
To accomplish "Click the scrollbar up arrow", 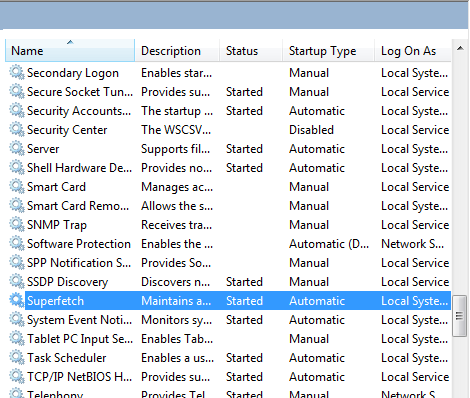I will point(460,49).
